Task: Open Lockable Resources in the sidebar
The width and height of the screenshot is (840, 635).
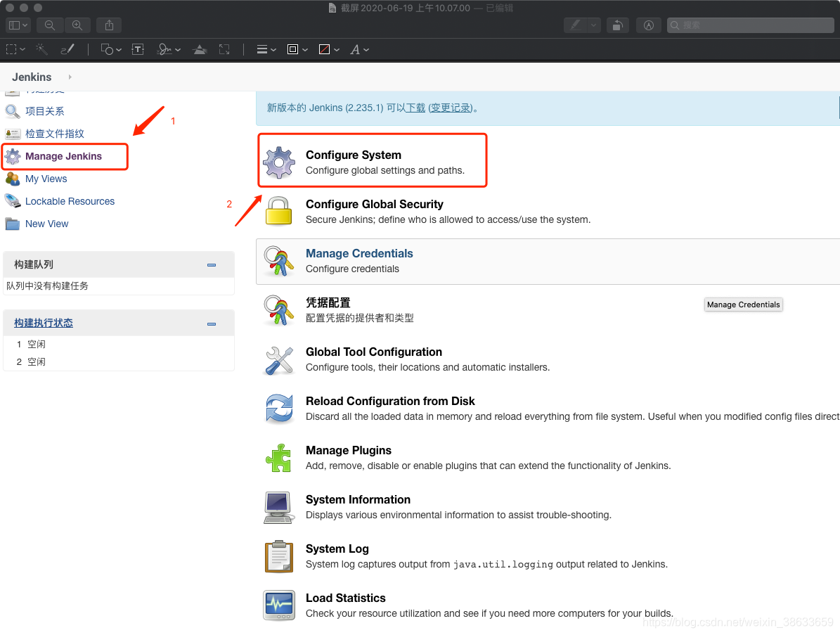Action: point(70,202)
